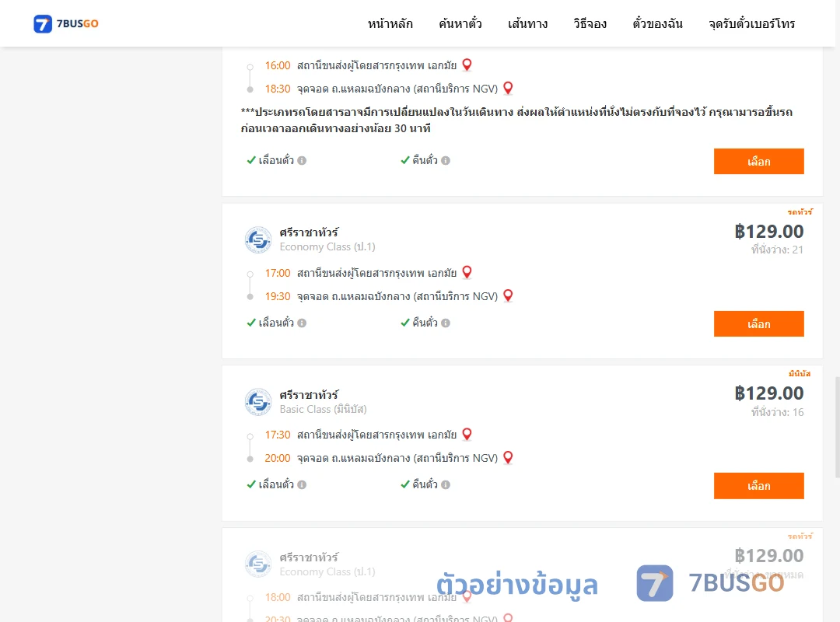Click map pin for 17:00 departure station
840x622 pixels.
(x=467, y=272)
